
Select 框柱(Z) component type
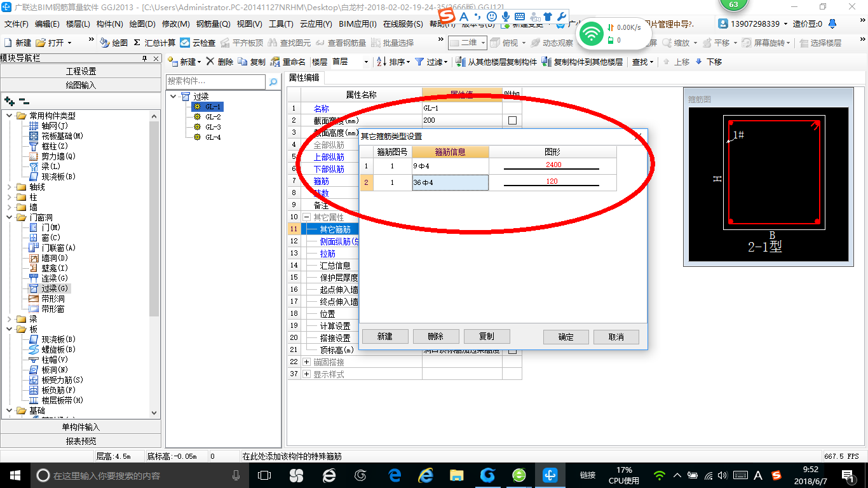pos(49,146)
